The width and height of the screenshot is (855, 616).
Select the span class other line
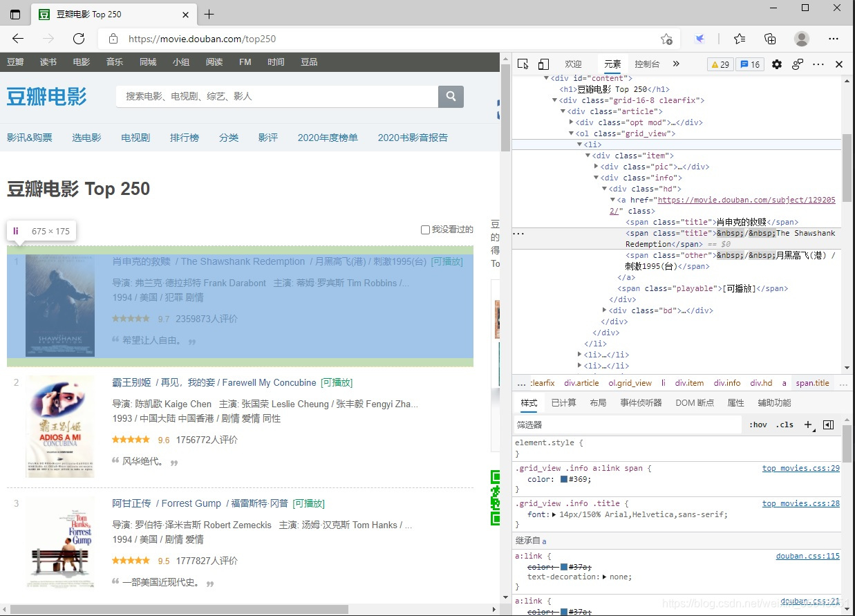pos(730,261)
